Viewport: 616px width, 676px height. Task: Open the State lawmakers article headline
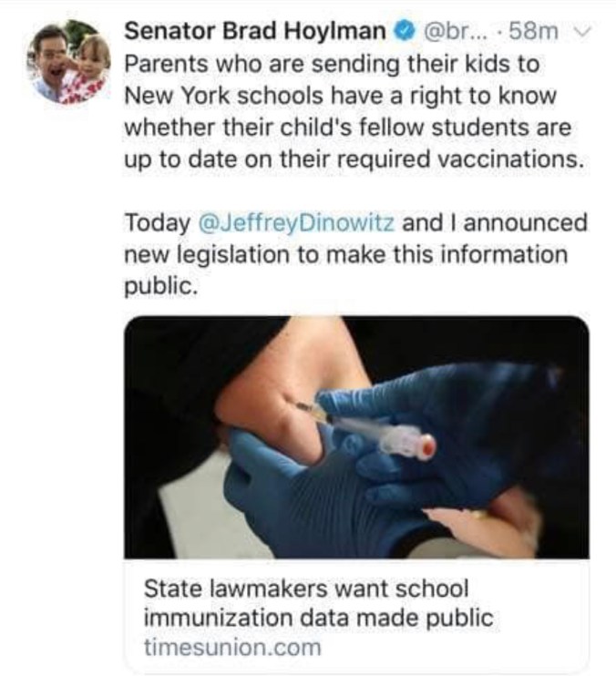point(304,590)
